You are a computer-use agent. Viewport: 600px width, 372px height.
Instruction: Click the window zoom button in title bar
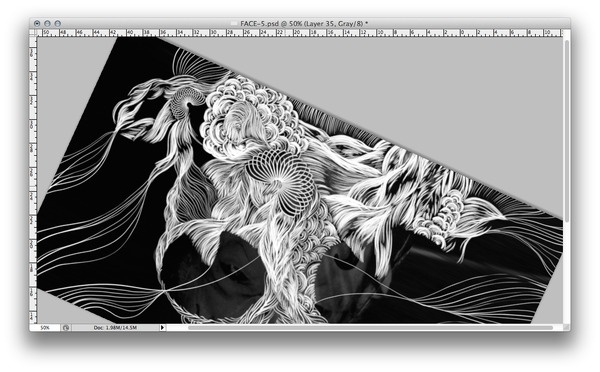[57, 24]
